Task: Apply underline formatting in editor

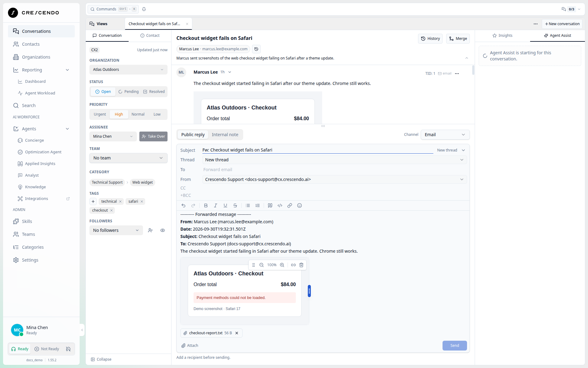Action: 225,205
